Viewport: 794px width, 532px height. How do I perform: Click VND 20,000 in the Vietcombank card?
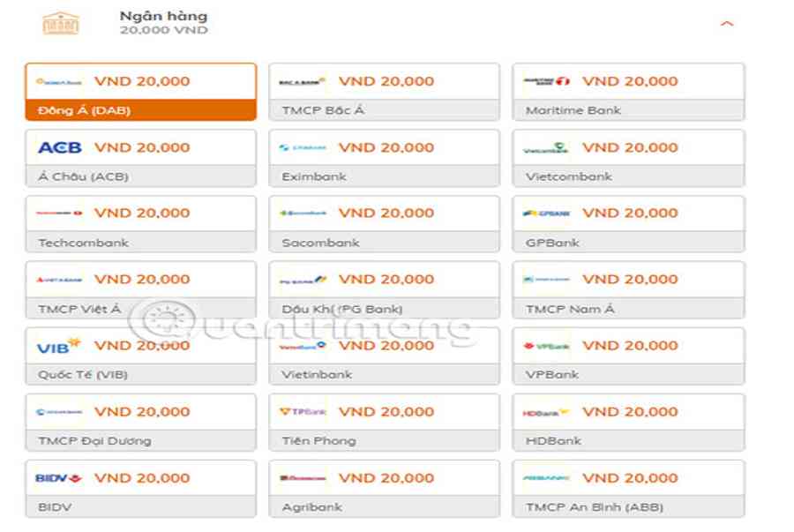[x=631, y=148]
